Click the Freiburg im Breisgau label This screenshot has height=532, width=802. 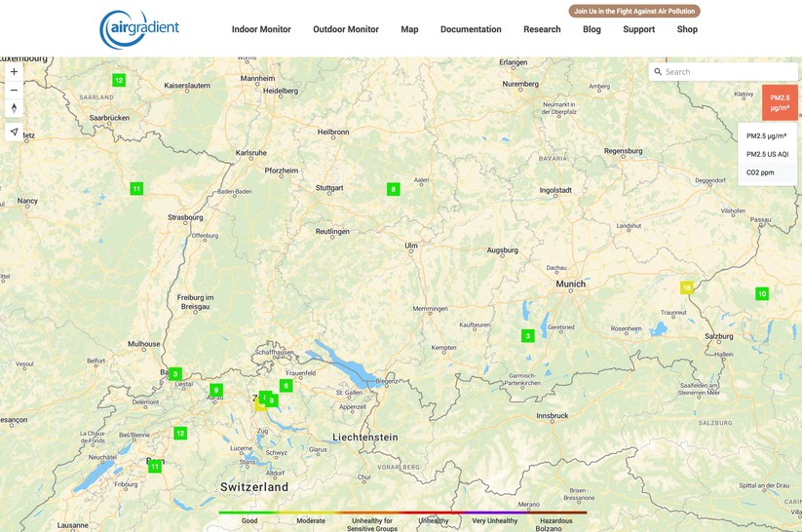[x=196, y=302]
